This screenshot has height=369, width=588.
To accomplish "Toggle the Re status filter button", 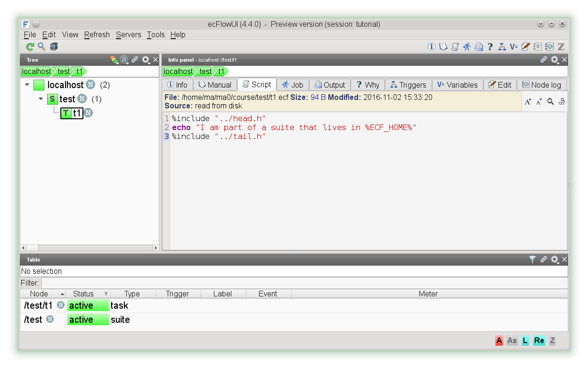I will (x=539, y=340).
